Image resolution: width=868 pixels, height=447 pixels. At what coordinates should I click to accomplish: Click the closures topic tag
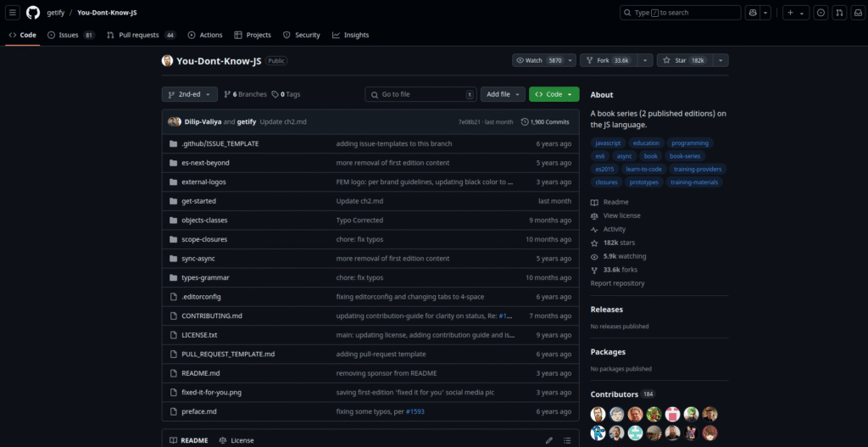point(606,182)
